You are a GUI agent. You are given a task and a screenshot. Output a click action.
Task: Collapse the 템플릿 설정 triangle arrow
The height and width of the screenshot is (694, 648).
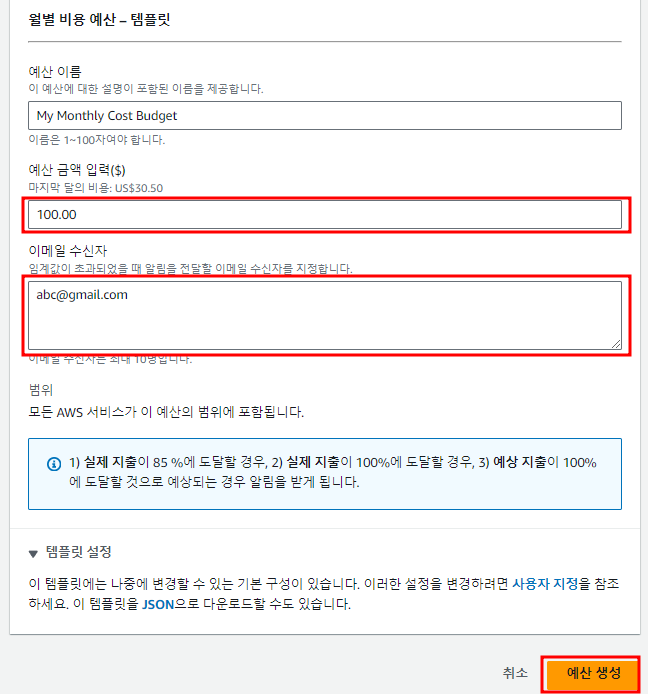[x=33, y=553]
